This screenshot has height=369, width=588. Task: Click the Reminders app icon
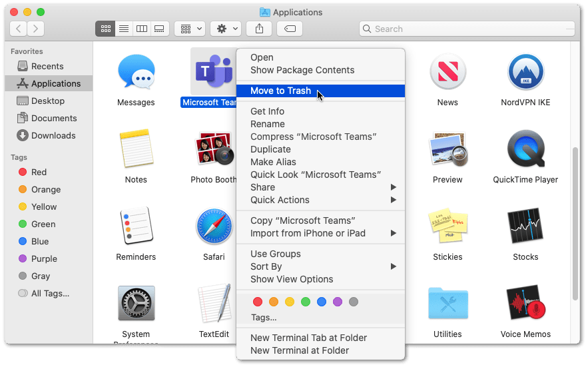pyautogui.click(x=136, y=225)
